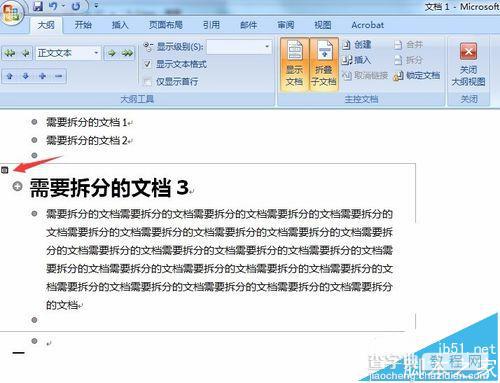Demote to body text with double right arrow
The width and height of the screenshot is (500, 383).
[x=127, y=53]
